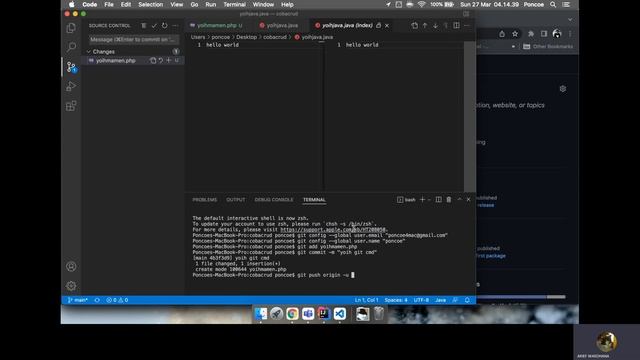640x360 pixels.
Task: Open Run and Debug view
Action: tap(71, 86)
